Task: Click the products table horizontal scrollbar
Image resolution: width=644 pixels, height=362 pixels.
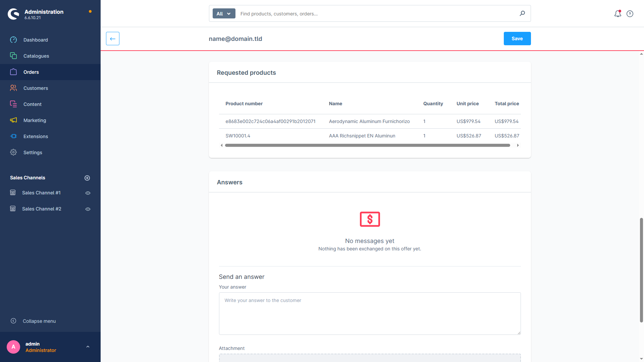Action: 368,145
